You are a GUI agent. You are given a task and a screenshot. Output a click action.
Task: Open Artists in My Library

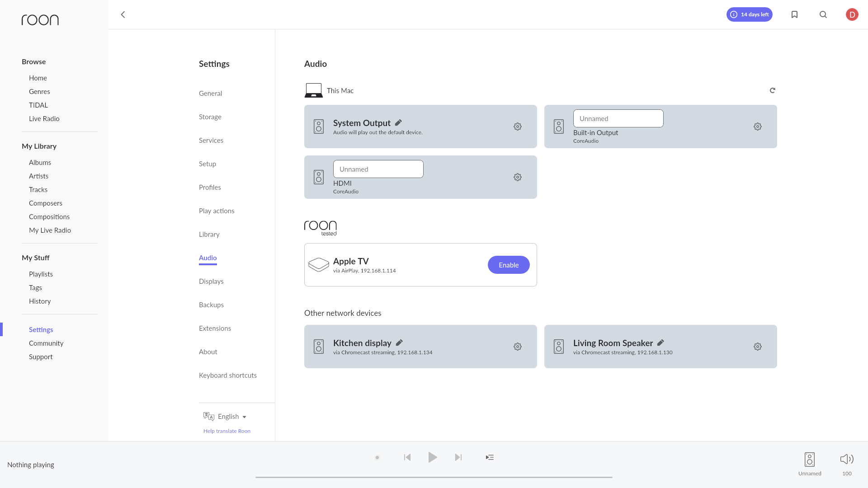point(38,176)
